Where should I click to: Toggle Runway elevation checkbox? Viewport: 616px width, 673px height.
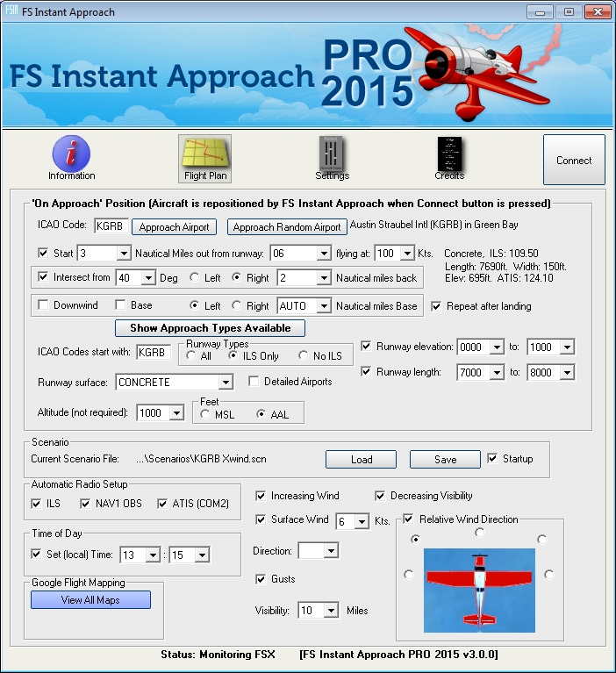(366, 346)
